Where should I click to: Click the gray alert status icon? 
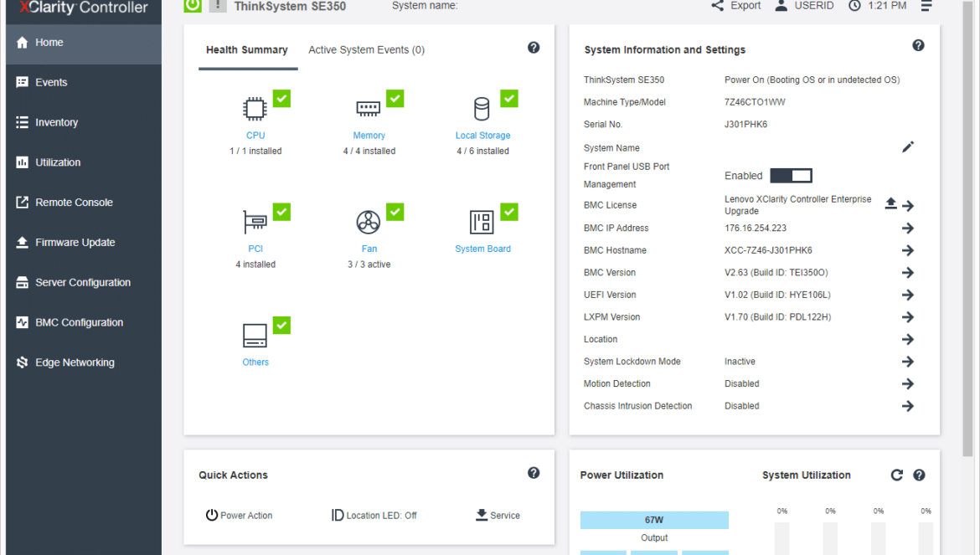(218, 6)
